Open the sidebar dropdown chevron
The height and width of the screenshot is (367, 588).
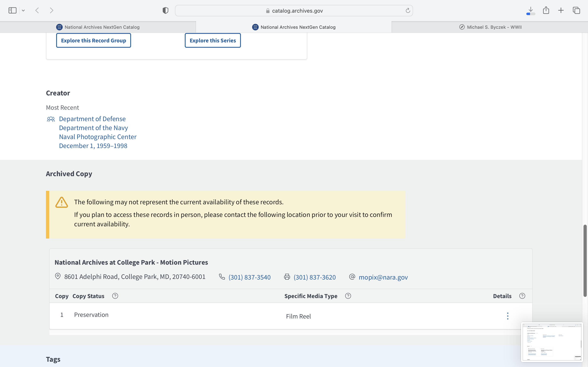pos(23,10)
